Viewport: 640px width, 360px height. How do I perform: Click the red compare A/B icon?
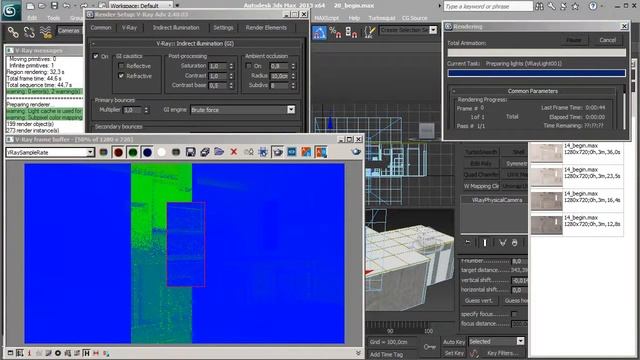[321, 152]
